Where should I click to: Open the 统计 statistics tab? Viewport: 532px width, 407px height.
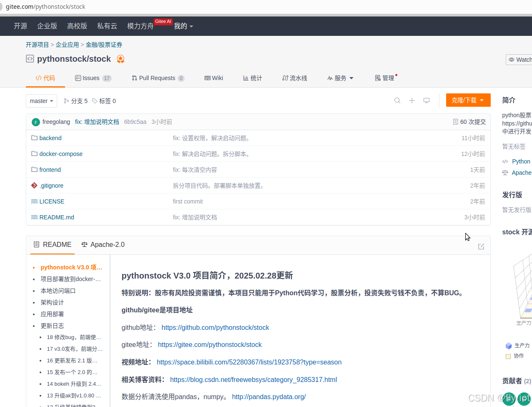(253, 78)
